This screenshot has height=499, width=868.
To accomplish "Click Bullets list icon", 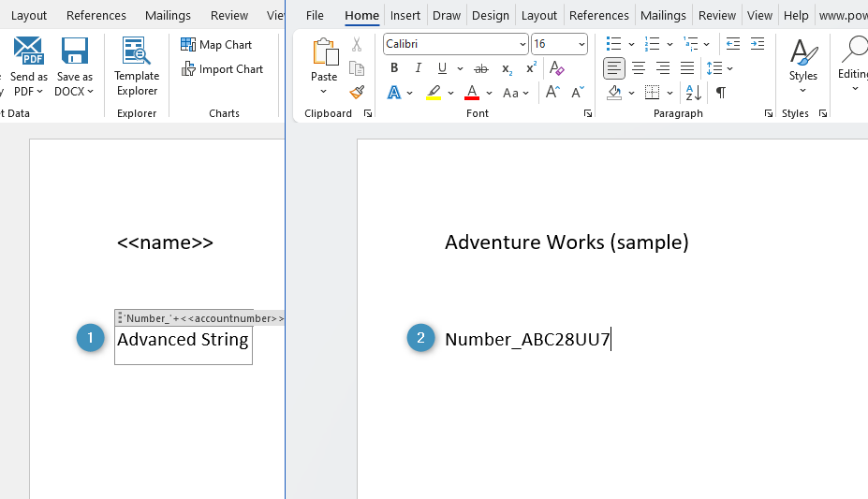I will [613, 44].
